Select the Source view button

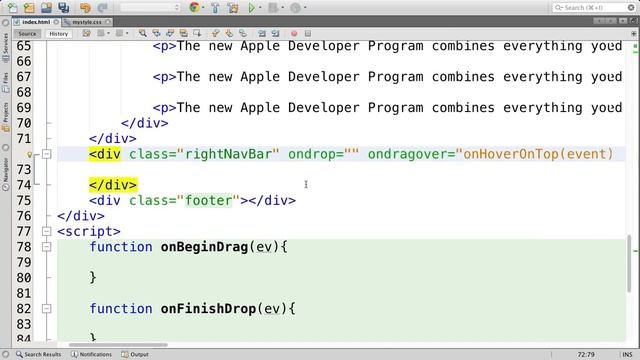point(27,34)
